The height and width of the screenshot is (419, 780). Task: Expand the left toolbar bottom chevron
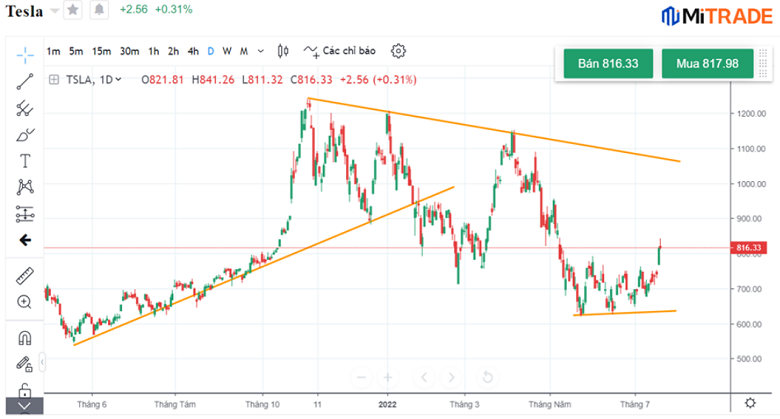pos(25,407)
